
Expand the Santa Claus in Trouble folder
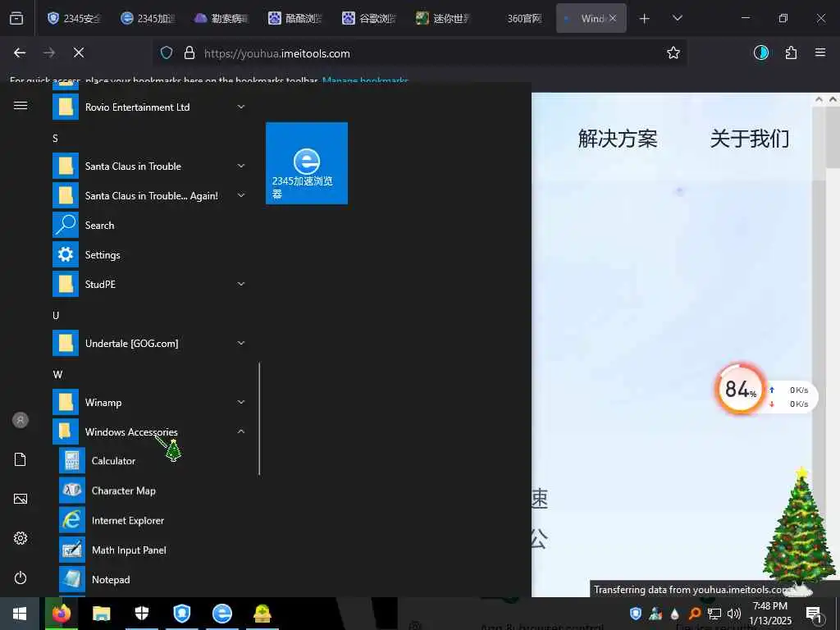(153, 166)
